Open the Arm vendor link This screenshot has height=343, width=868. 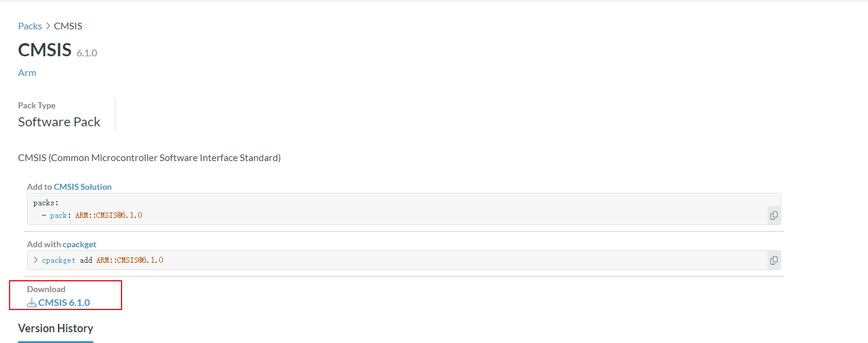[27, 73]
